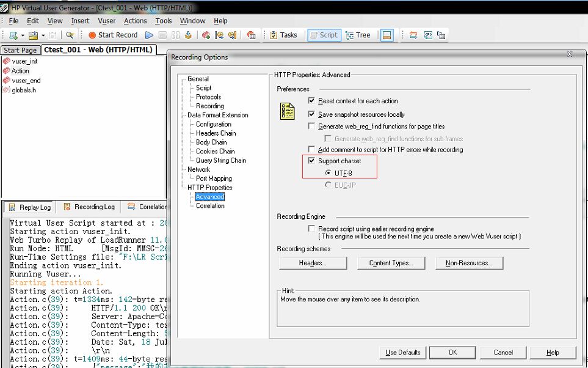Viewport: 588px width, 368px height.
Task: Click the New Script toolbar icon
Action: (13, 35)
